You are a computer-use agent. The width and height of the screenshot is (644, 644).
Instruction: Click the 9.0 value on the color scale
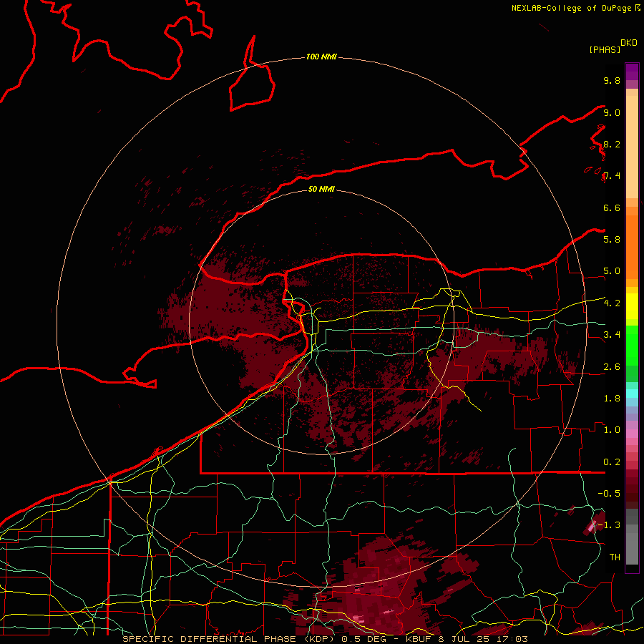612,112
